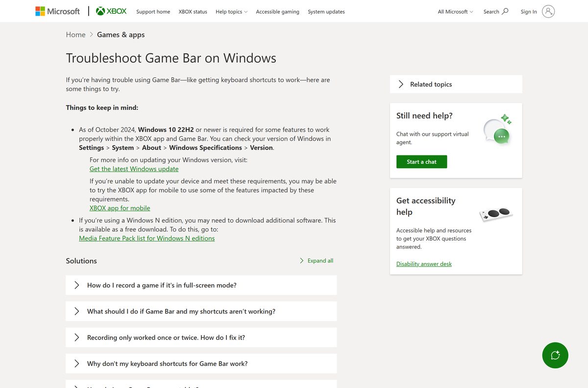Click the Games & apps breadcrumb

(121, 35)
